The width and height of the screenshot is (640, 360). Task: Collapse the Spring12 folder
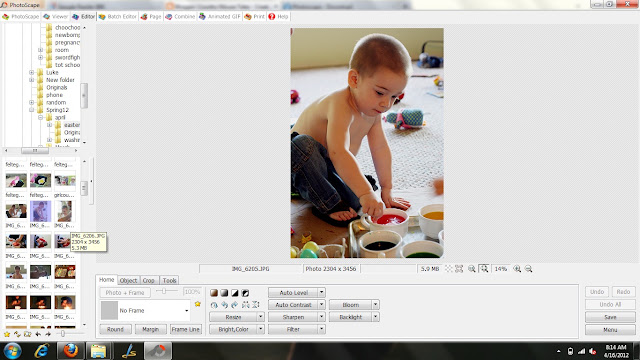point(31,110)
